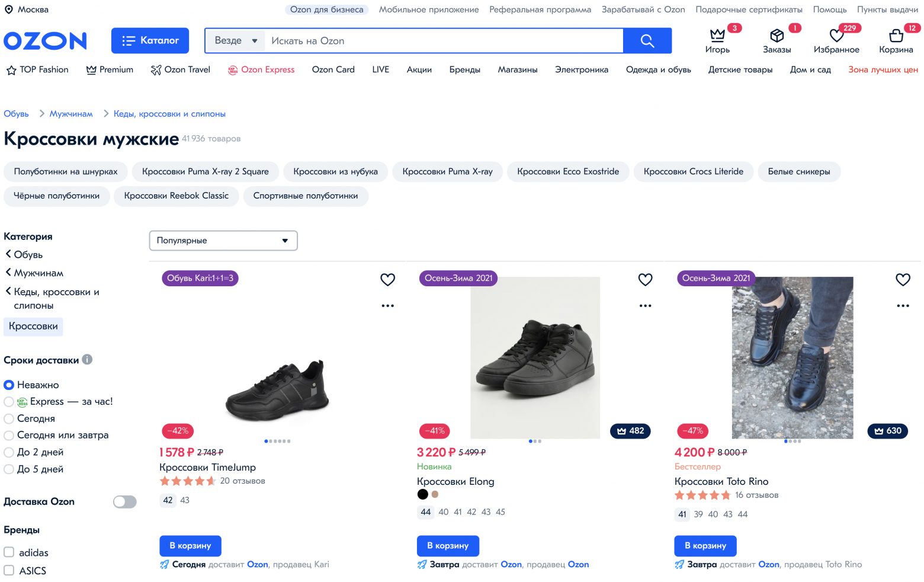The image size is (924, 582).
Task: Open three-dot menu on Кроссовки Elong card
Action: [645, 306]
